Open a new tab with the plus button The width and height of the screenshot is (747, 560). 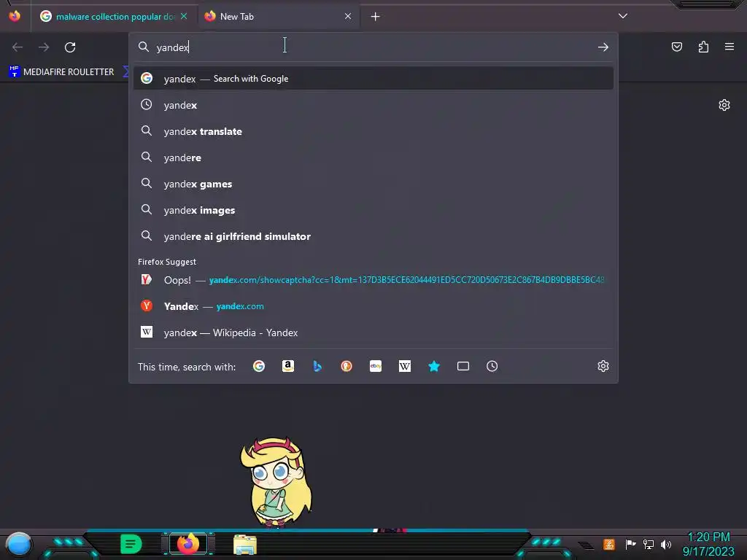(x=376, y=17)
